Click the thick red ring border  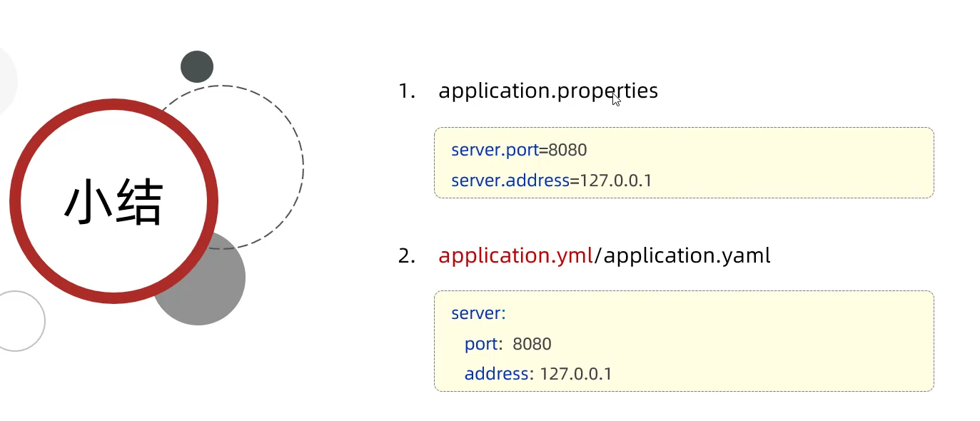click(x=16, y=202)
